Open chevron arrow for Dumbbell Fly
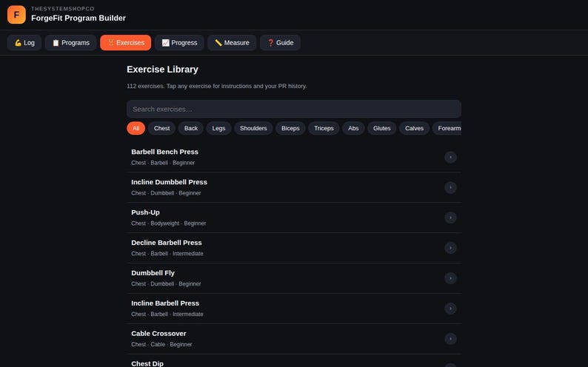This screenshot has width=588, height=367. pos(450,278)
